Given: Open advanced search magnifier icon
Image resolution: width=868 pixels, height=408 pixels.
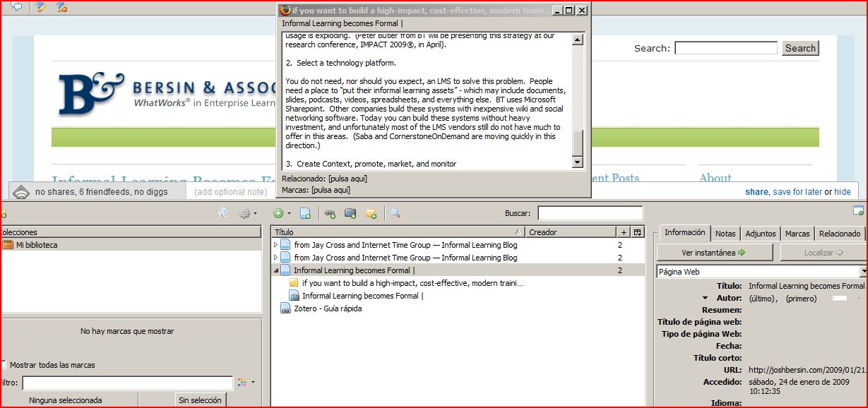Looking at the screenshot, I should (x=395, y=213).
